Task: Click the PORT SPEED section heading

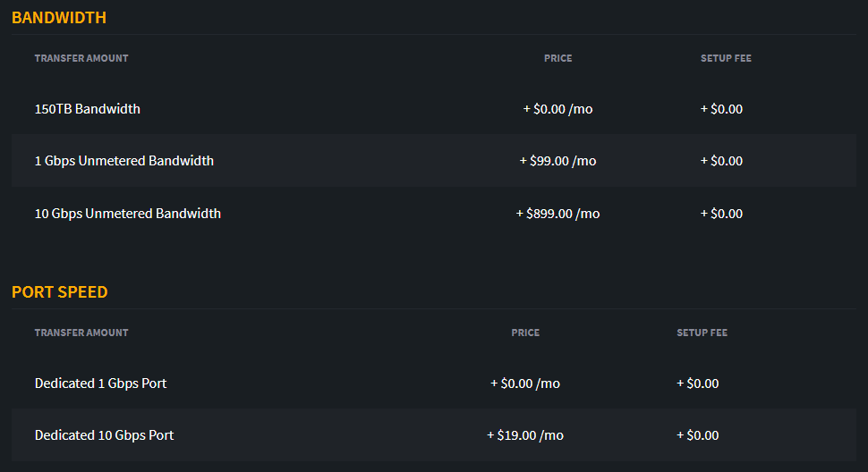Action: tap(60, 291)
